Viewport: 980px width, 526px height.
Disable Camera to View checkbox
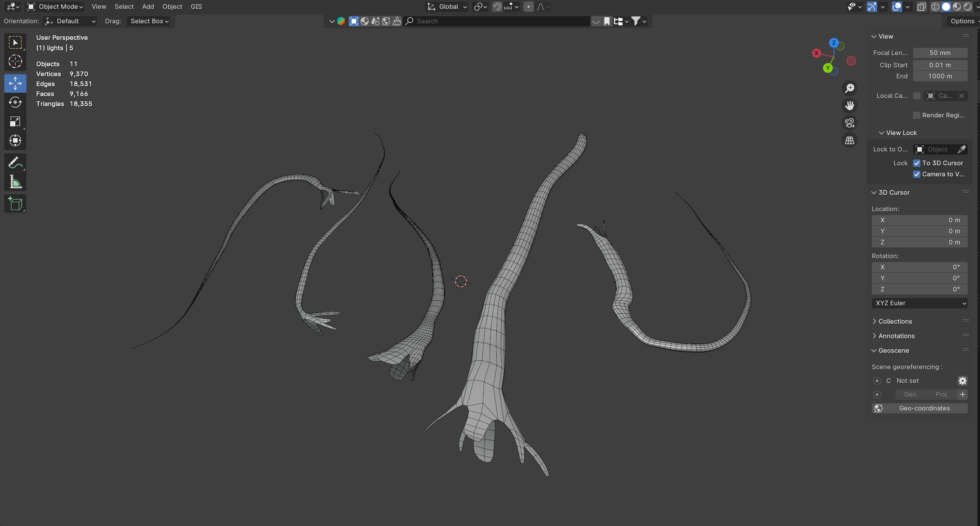pos(917,174)
